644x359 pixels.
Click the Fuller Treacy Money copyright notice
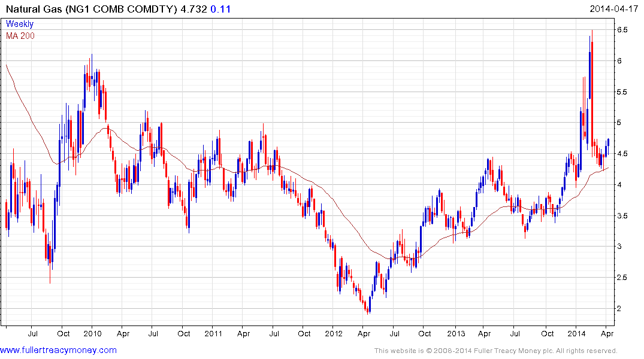coord(495,351)
